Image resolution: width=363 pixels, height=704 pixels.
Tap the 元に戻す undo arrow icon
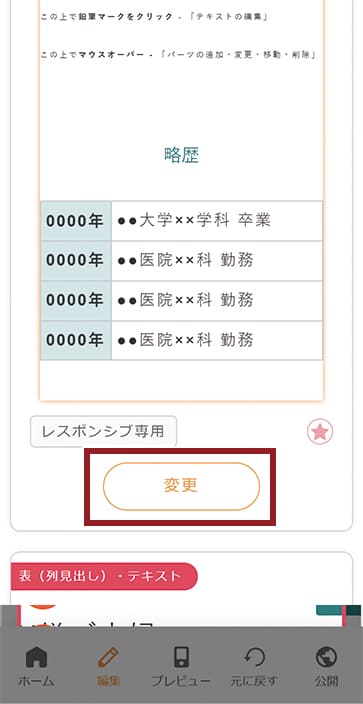pyautogui.click(x=254, y=658)
